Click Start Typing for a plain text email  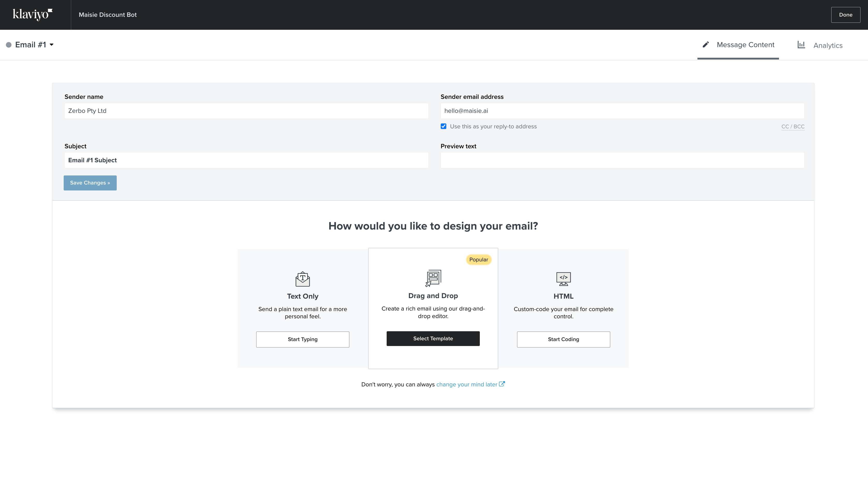pyautogui.click(x=302, y=339)
